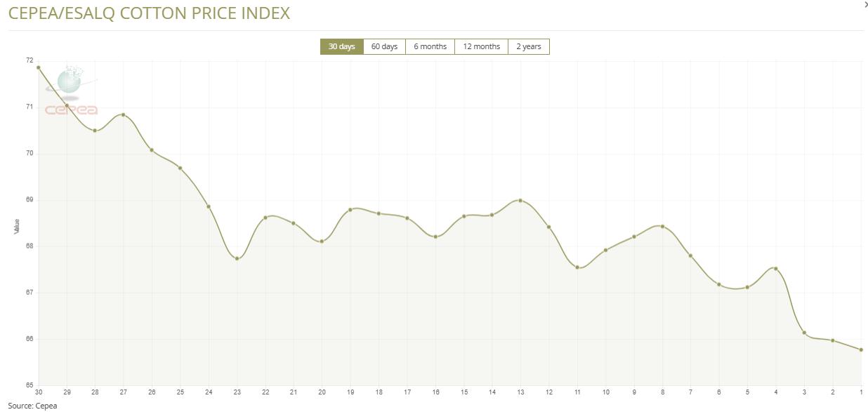Viewport: 868px width, 412px height.
Task: Click the final data point above day 1
Action: (x=861, y=350)
